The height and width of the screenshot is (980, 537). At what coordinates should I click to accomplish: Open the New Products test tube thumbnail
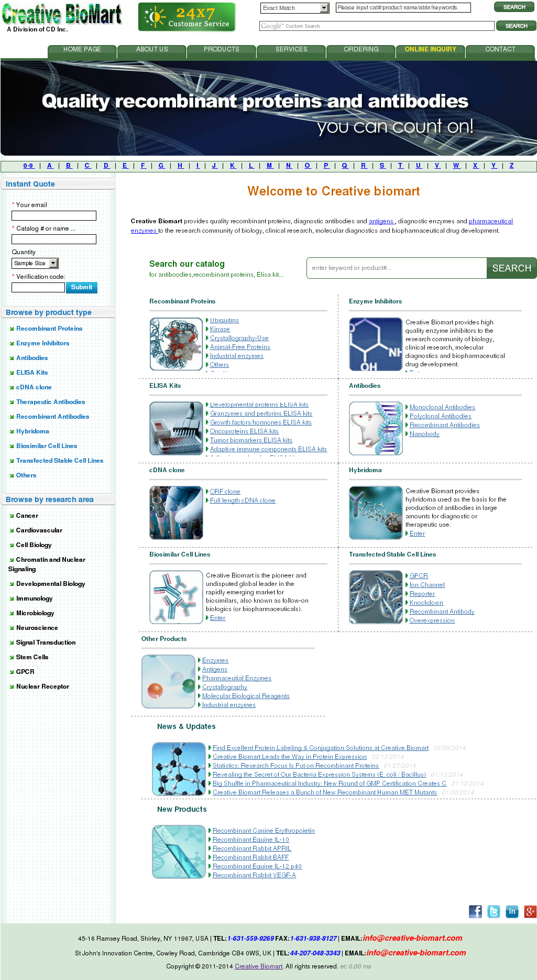click(x=179, y=852)
